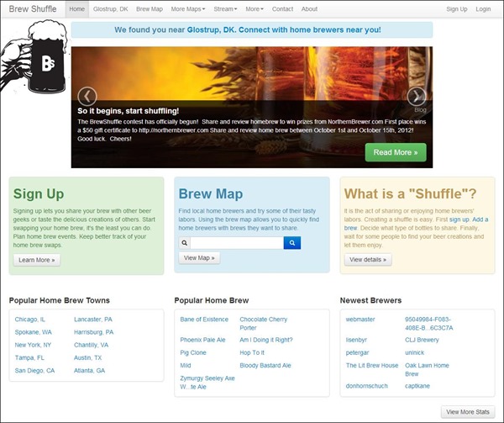Focus the Brew Map search field
Image resolution: width=504 pixels, height=423 pixels.
point(236,243)
